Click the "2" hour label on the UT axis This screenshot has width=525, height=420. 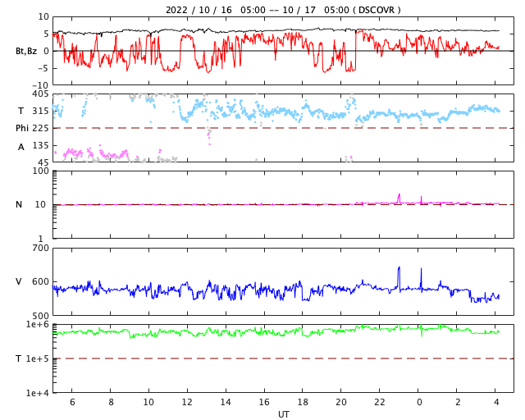click(458, 402)
